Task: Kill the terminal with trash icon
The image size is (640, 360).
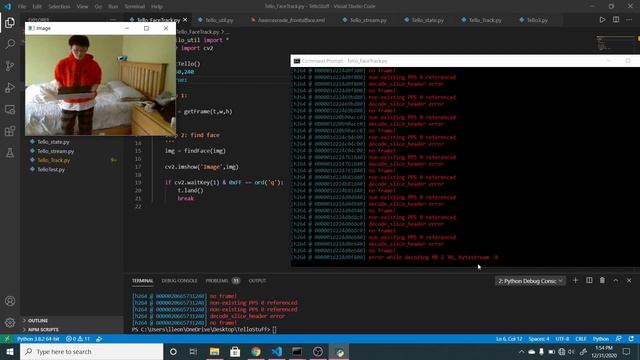Action: coord(602,280)
